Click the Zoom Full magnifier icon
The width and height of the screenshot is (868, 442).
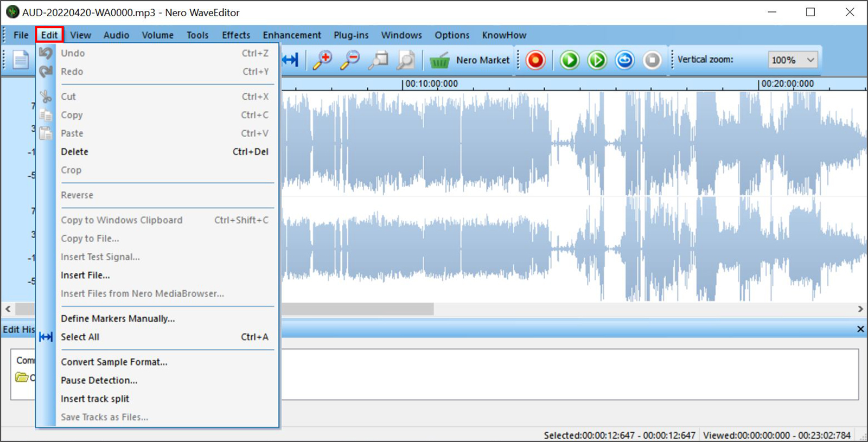[405, 60]
